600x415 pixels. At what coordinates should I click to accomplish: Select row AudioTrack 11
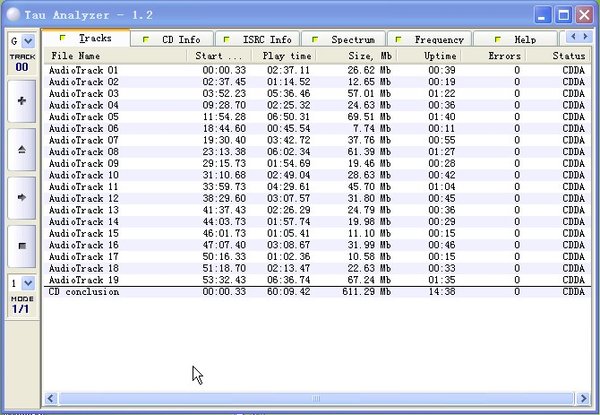click(317, 187)
